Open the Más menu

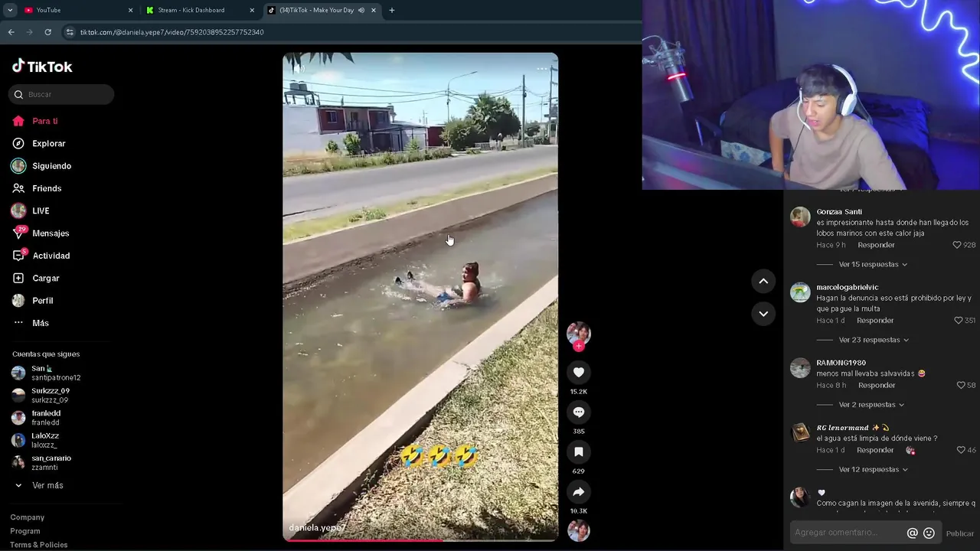(x=31, y=323)
